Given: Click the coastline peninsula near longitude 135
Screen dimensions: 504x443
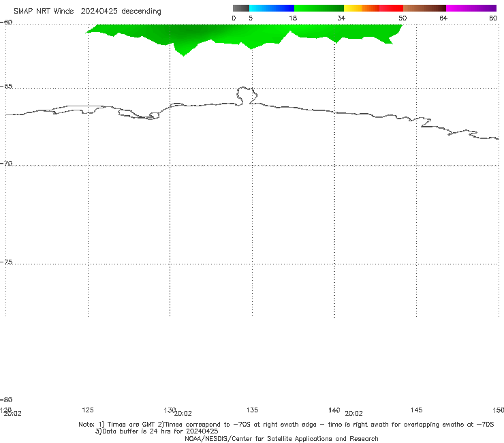Looking at the screenshot, I should [x=247, y=95].
